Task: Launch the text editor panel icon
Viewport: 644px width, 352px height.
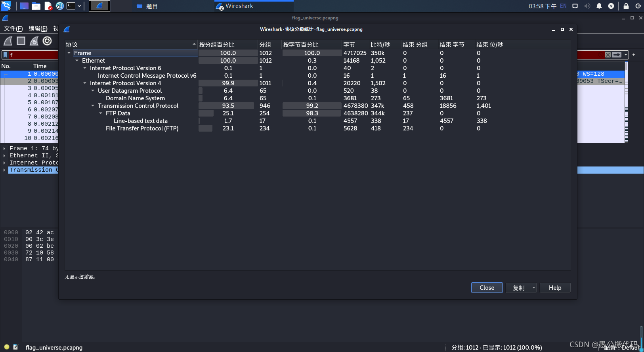Action: pyautogui.click(x=48, y=6)
